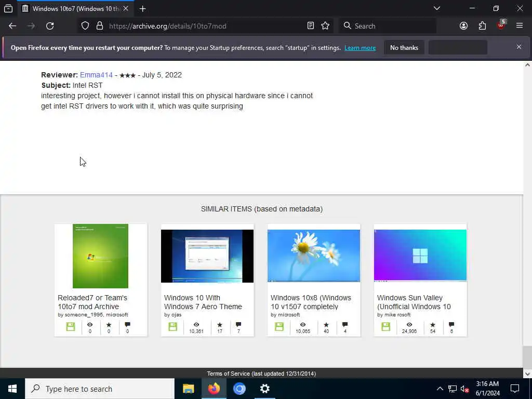Reload the current page

point(50,26)
